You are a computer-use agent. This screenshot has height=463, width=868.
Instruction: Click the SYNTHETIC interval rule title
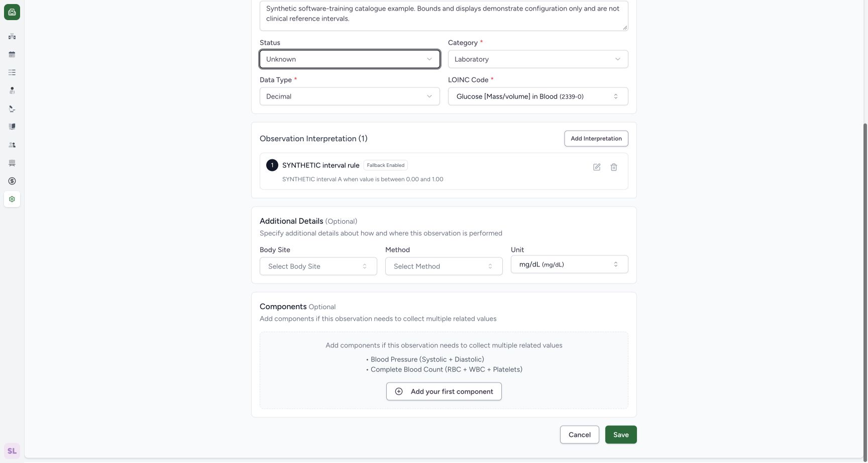pyautogui.click(x=321, y=165)
